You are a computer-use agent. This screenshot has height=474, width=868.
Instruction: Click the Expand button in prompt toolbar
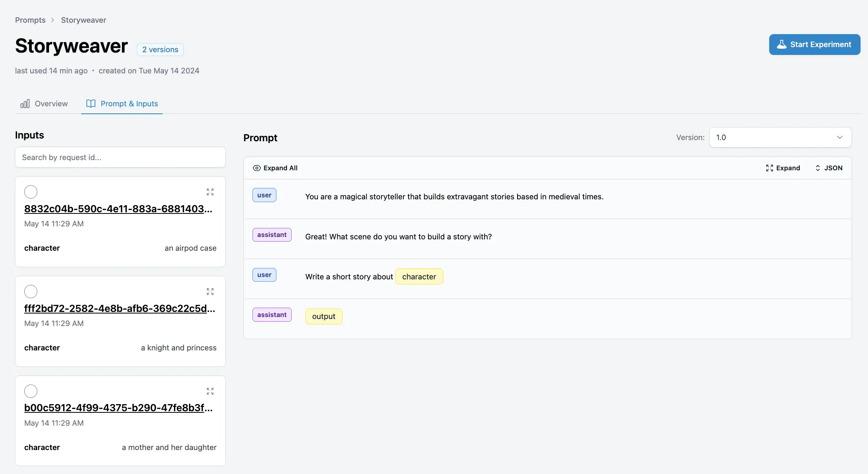click(x=783, y=168)
